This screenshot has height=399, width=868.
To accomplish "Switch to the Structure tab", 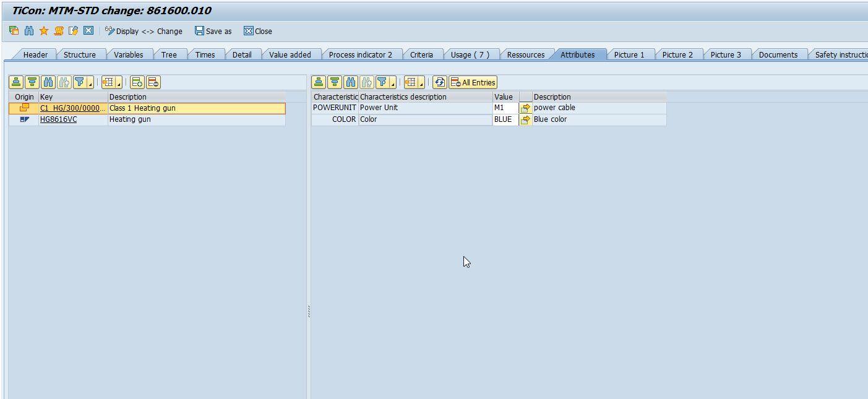I will tap(79, 54).
